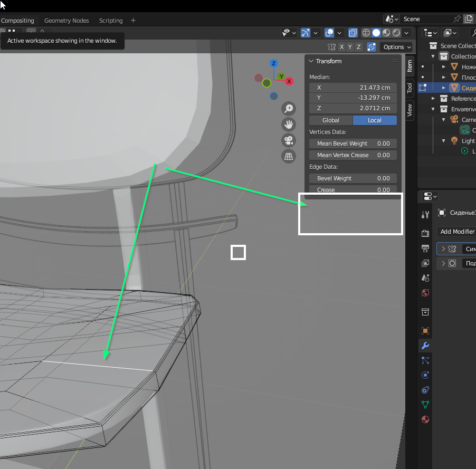Open gizmo settings dropdown arrow

(x=316, y=33)
